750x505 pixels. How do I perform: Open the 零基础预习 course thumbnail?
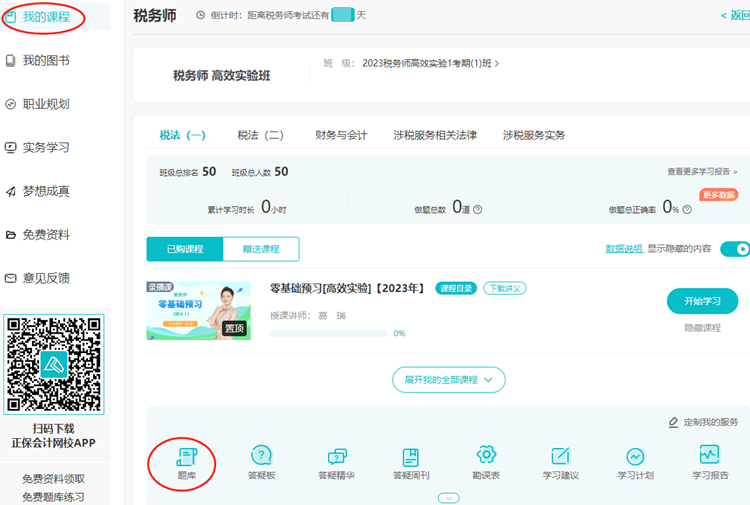[199, 311]
